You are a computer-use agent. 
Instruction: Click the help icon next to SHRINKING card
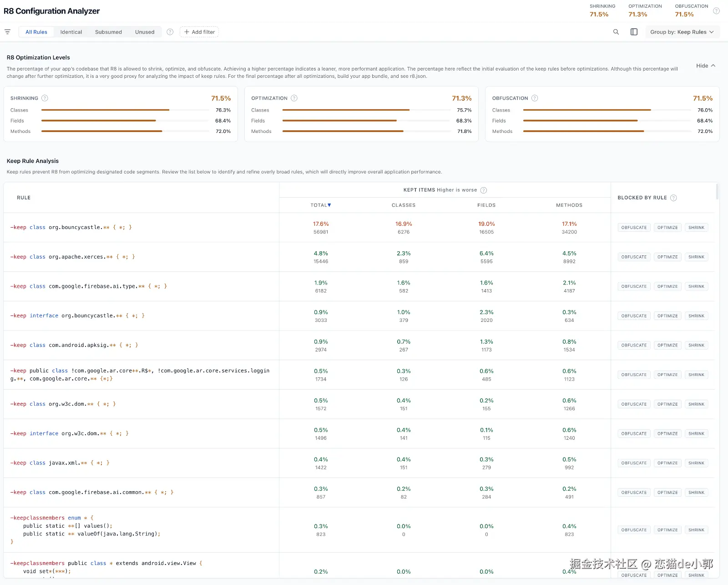coord(45,98)
